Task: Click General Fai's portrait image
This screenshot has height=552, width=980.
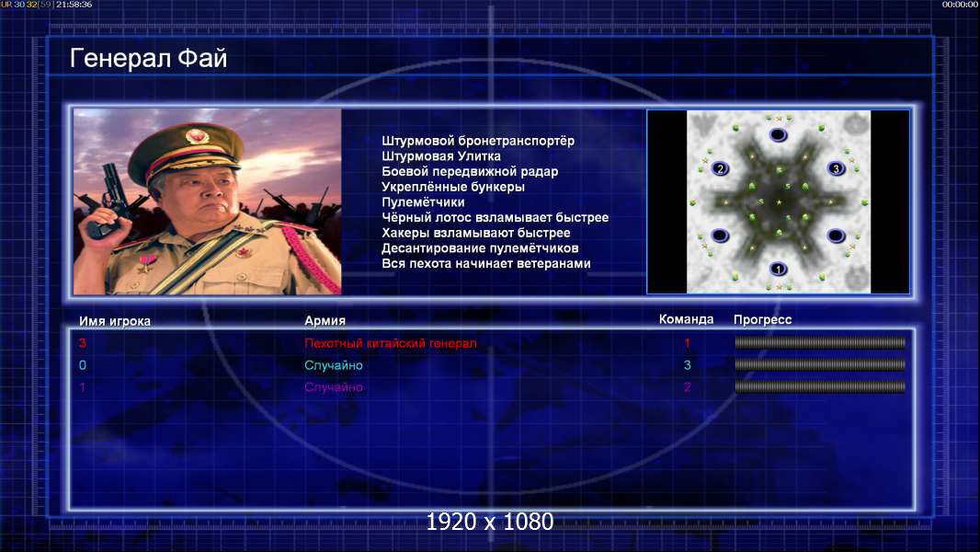Action: [208, 201]
